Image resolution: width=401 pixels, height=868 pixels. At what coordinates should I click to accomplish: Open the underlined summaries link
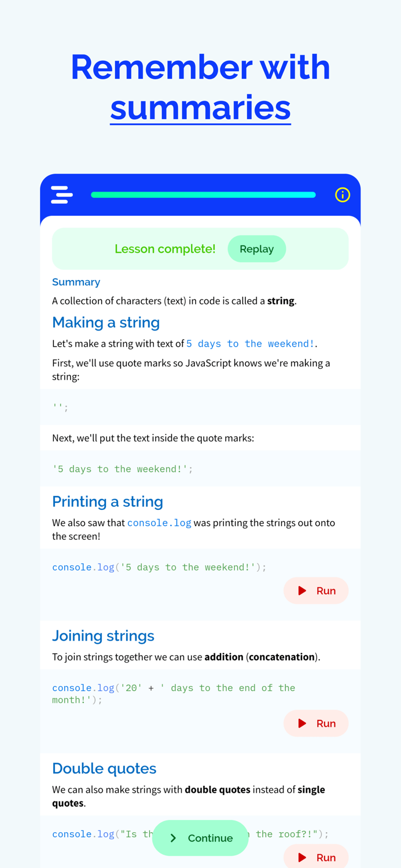[200, 108]
